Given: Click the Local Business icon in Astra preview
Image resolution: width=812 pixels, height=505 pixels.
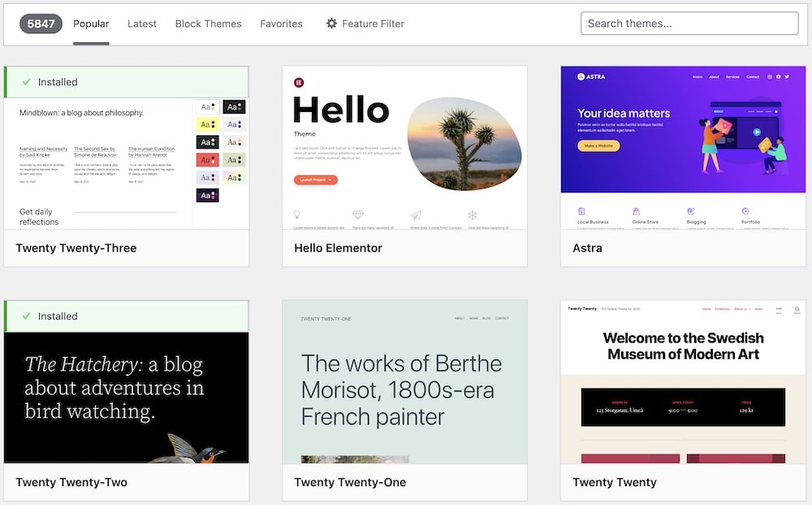Looking at the screenshot, I should click(581, 211).
